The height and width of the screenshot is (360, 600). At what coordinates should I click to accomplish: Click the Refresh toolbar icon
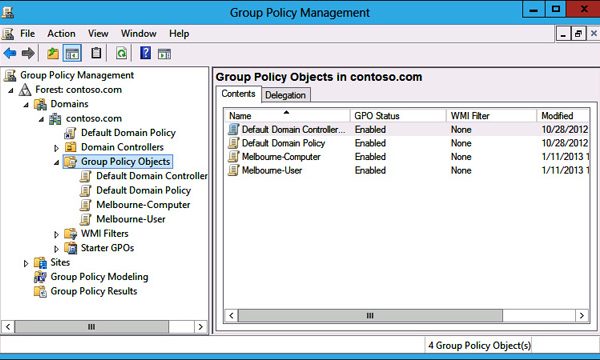[121, 53]
